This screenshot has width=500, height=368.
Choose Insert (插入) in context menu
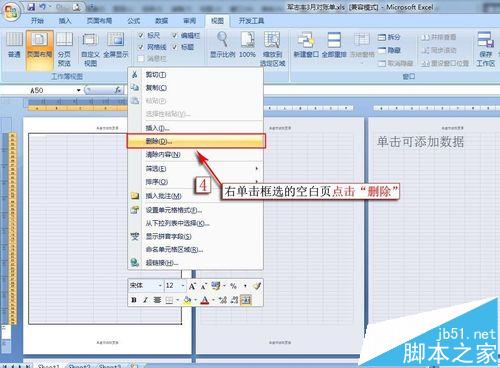[196, 128]
